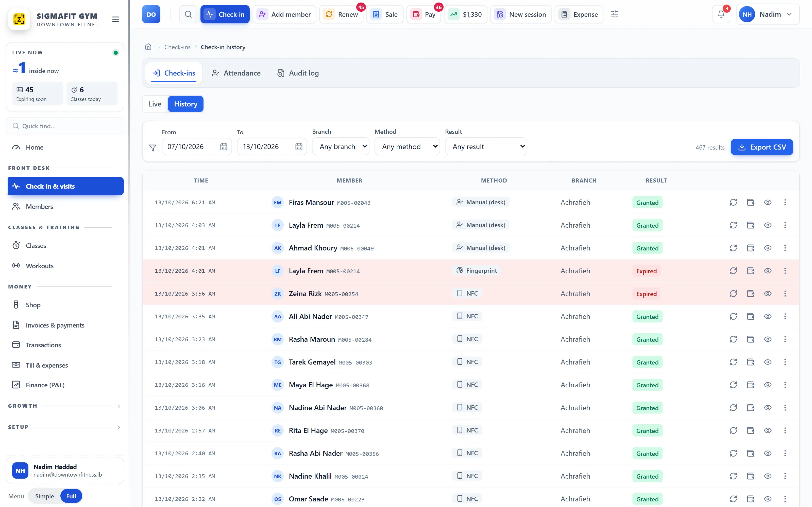Open toolbar customize sliders icon
Viewport: 812px width, 507px height.
point(614,14)
